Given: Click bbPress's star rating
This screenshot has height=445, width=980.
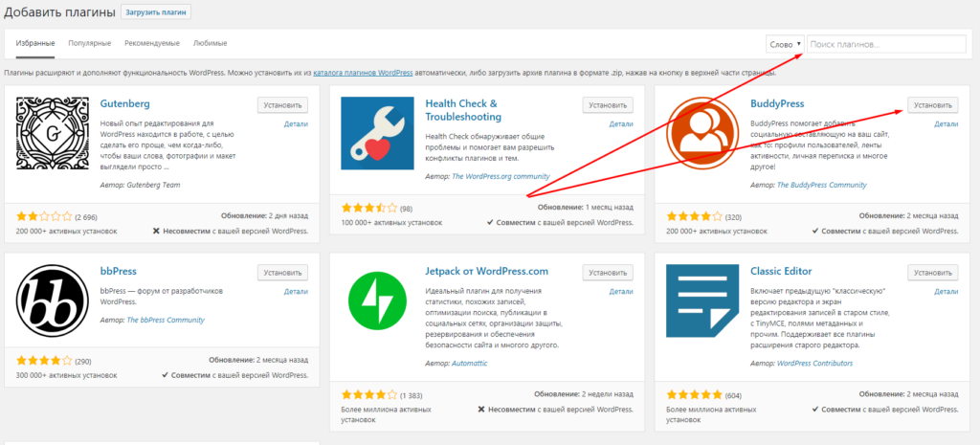Looking at the screenshot, I should [44, 361].
